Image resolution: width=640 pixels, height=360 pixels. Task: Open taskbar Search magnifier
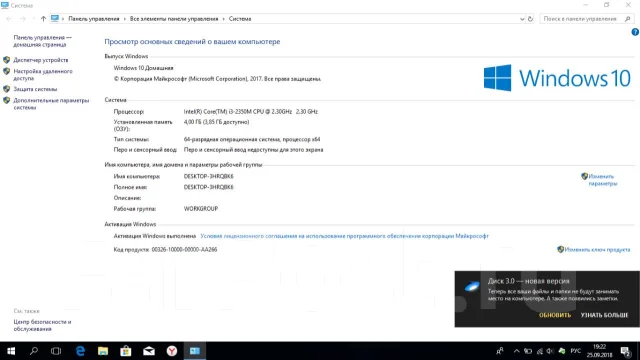click(x=34, y=351)
